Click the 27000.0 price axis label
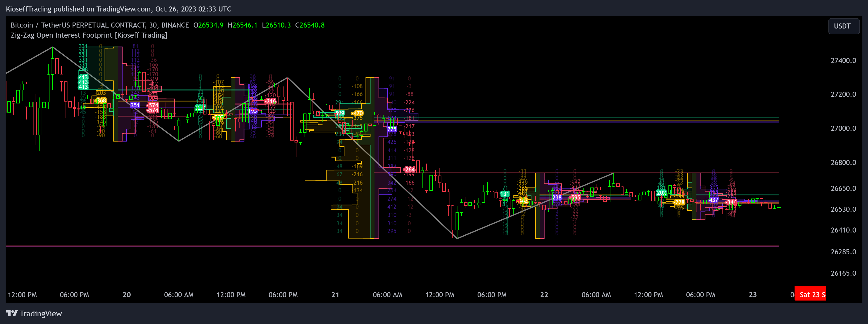This screenshot has width=868, height=324. pos(843,128)
